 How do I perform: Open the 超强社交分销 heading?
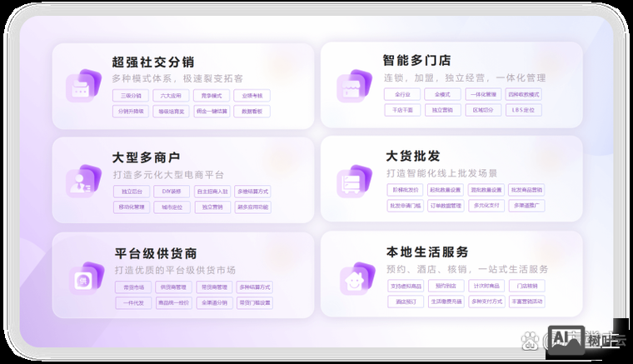(x=153, y=62)
